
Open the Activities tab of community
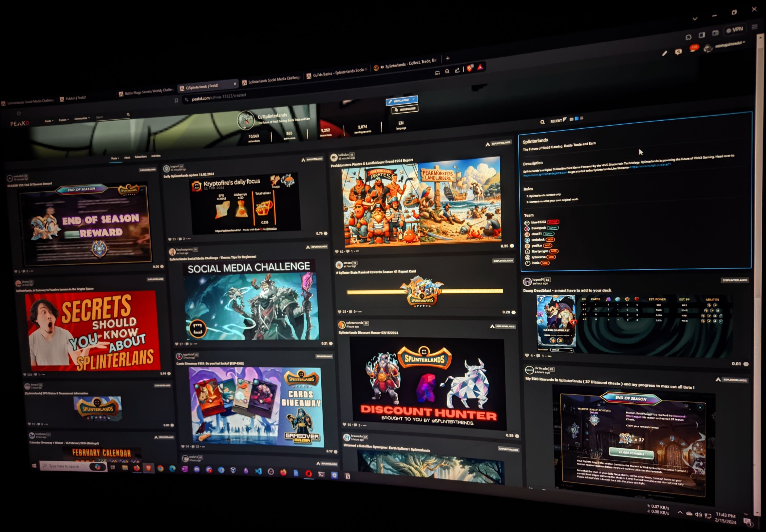156,156
